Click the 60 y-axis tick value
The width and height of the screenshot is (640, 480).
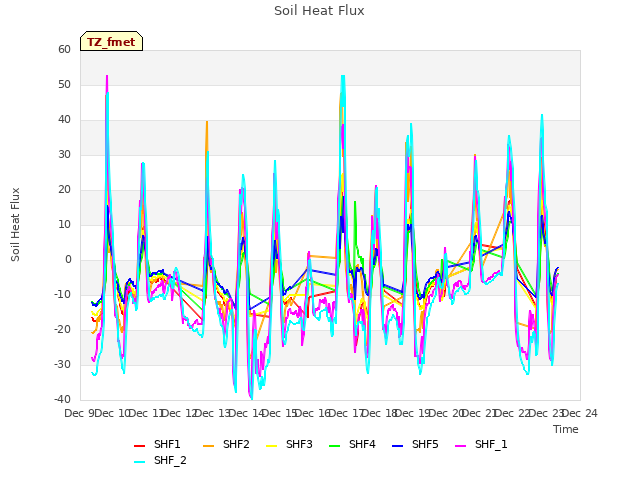64,49
